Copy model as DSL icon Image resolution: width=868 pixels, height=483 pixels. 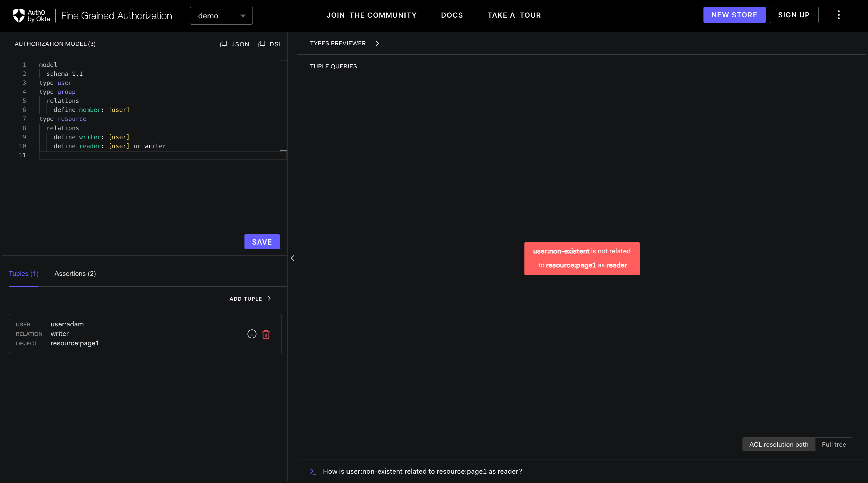click(261, 44)
